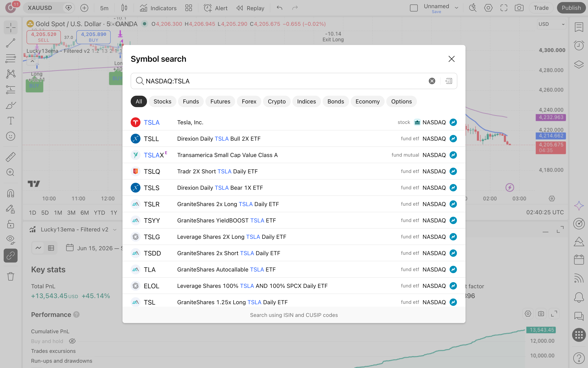This screenshot has width=588, height=368.
Task: Open the Unnamed layout dropdown arrow
Action: coord(456,8)
